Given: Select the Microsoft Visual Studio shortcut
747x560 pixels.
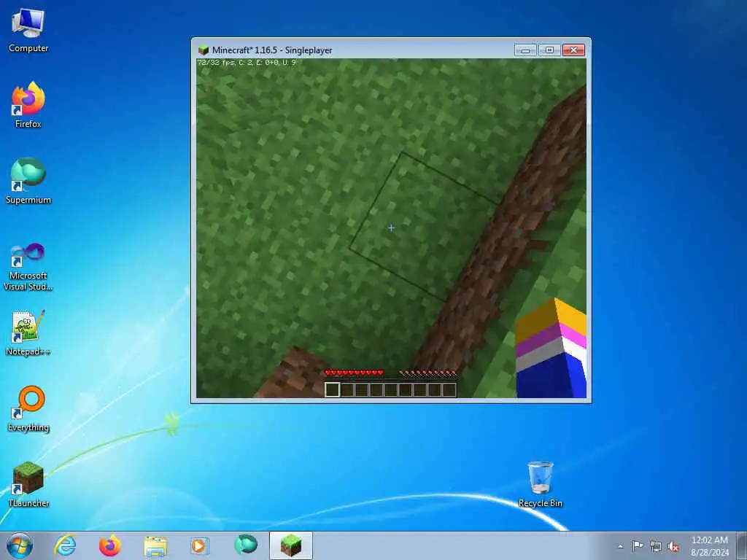Looking at the screenshot, I should click(28, 267).
